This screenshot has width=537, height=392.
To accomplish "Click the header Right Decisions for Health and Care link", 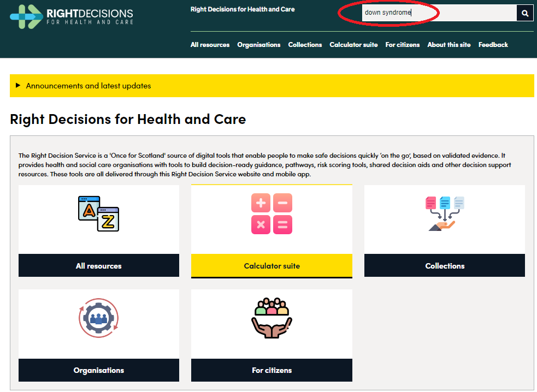I will [243, 9].
